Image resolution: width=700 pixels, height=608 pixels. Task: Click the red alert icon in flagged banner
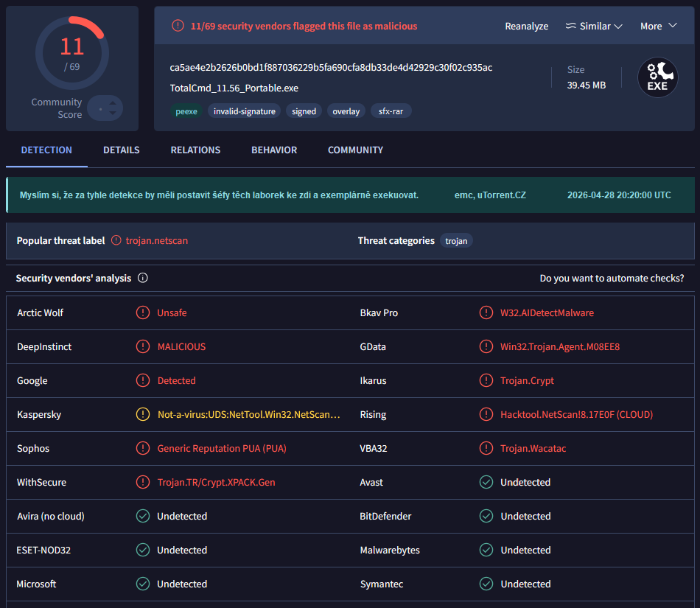[178, 26]
